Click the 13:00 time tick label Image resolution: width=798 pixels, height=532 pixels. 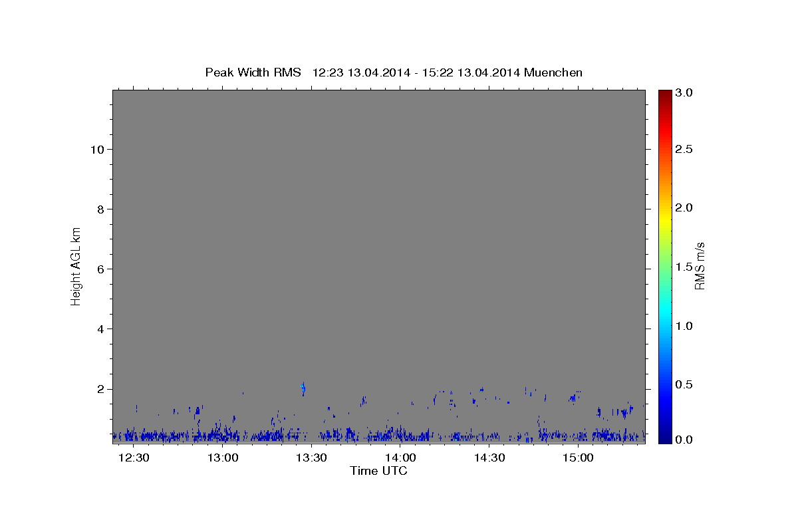click(x=223, y=458)
